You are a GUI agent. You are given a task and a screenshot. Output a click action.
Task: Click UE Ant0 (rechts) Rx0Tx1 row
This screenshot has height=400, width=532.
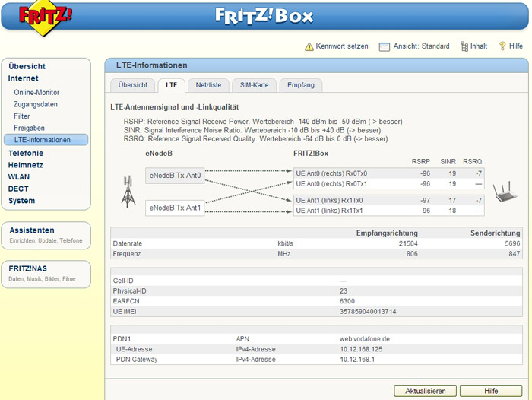(x=389, y=184)
